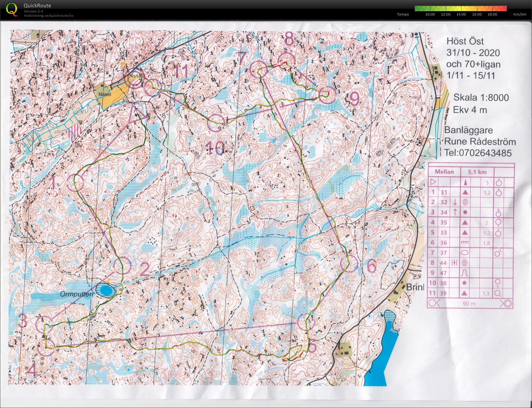Click the 14:00 tempo scale value
The width and height of the screenshot is (532, 408).
point(461,14)
